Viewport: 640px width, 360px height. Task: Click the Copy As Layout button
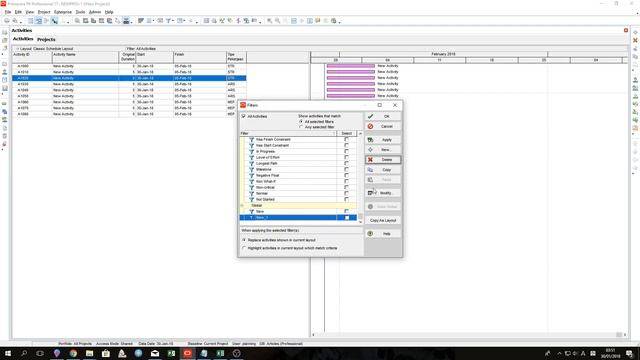click(x=383, y=220)
